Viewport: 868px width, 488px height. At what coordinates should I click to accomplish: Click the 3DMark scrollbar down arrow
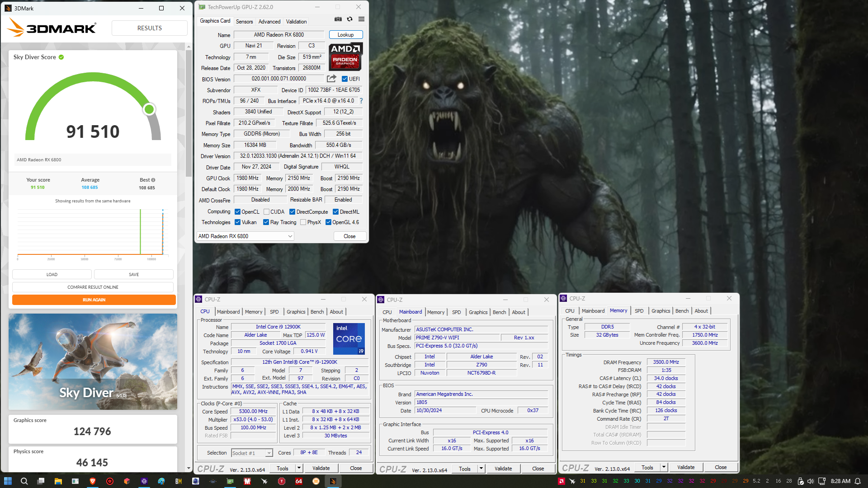click(x=189, y=469)
